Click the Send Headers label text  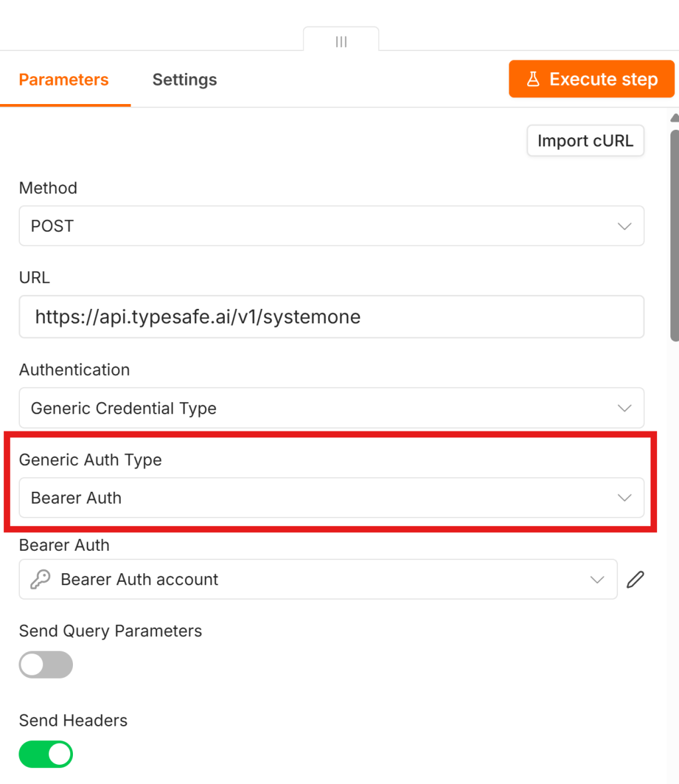pyautogui.click(x=73, y=720)
